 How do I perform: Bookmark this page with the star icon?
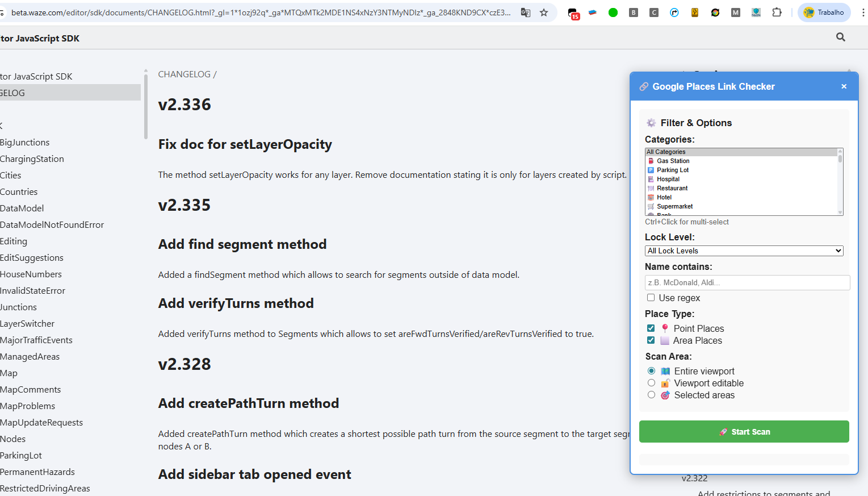[x=544, y=12]
